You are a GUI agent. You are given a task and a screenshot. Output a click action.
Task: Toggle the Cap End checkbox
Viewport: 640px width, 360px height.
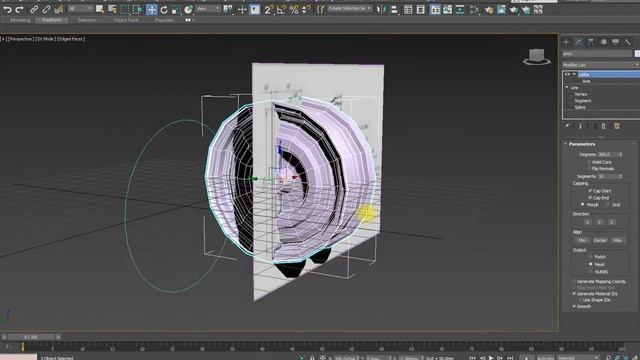(590, 198)
